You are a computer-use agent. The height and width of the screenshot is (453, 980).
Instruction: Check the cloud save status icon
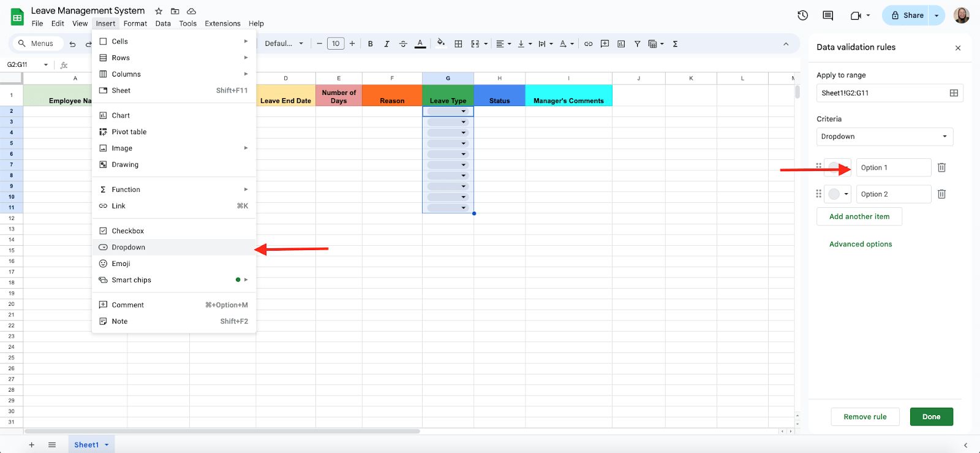tap(192, 11)
